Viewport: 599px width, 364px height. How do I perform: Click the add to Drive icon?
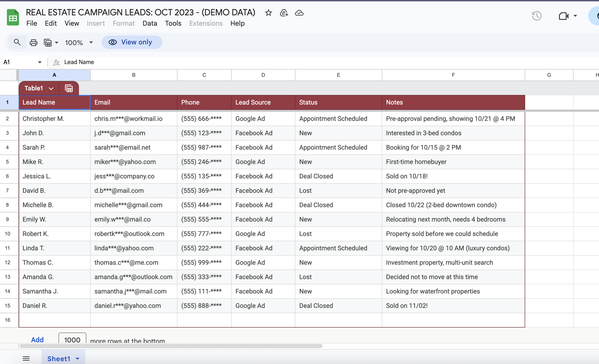tap(284, 13)
